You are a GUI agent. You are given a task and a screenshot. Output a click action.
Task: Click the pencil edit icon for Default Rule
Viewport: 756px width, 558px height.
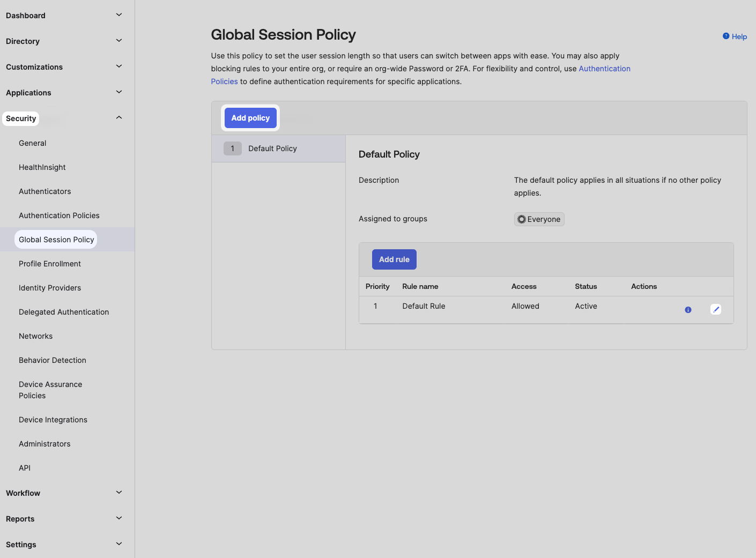[x=716, y=309]
